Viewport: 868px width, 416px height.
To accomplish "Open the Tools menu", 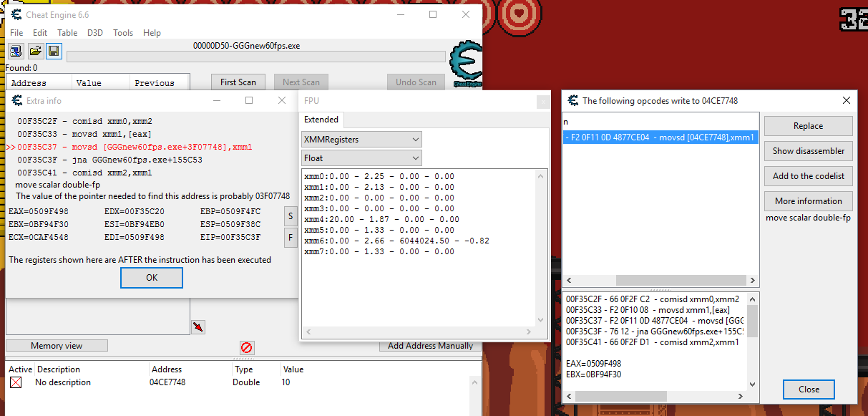I will [125, 32].
